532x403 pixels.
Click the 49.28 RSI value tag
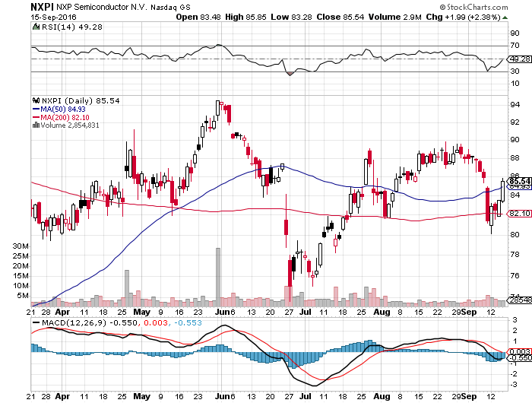pos(519,59)
